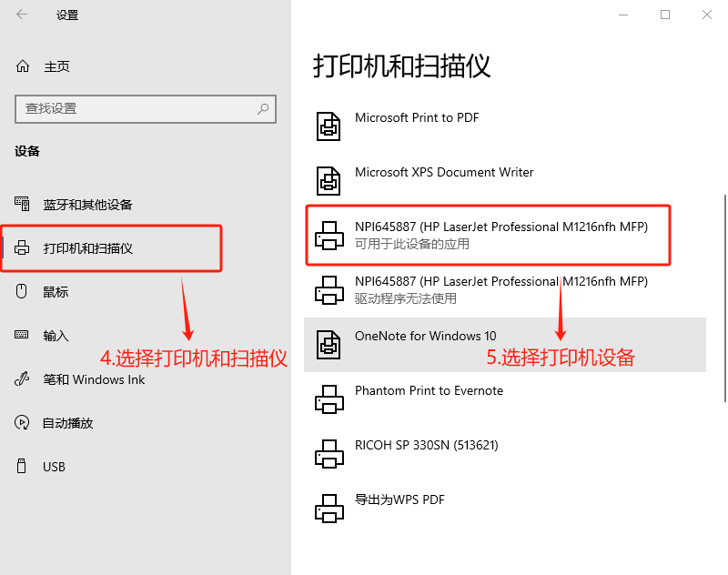Open 打印机和扫描仪 sidebar item
The image size is (728, 575).
pos(111,248)
